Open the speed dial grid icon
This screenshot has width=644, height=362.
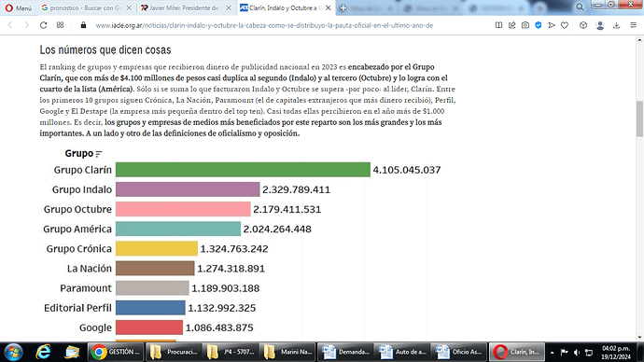tap(60, 25)
